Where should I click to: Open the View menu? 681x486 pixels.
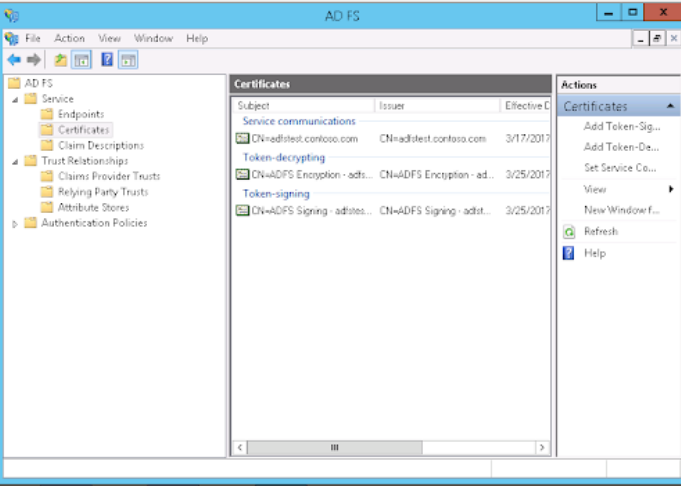click(x=109, y=39)
